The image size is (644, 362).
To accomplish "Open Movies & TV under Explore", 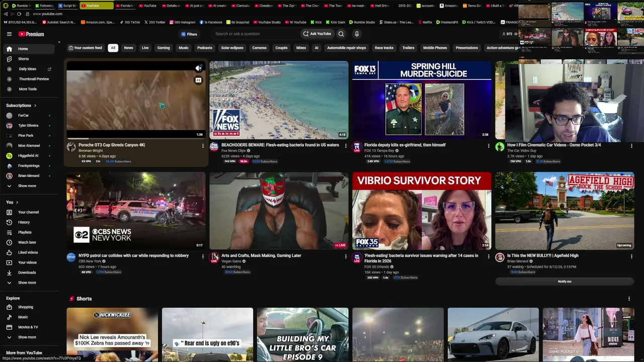I will click(x=28, y=327).
